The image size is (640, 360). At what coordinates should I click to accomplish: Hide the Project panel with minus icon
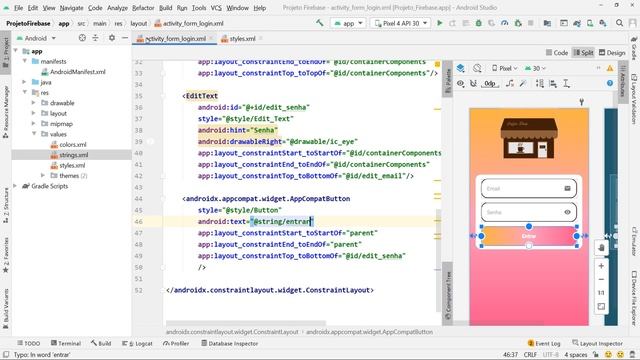125,38
